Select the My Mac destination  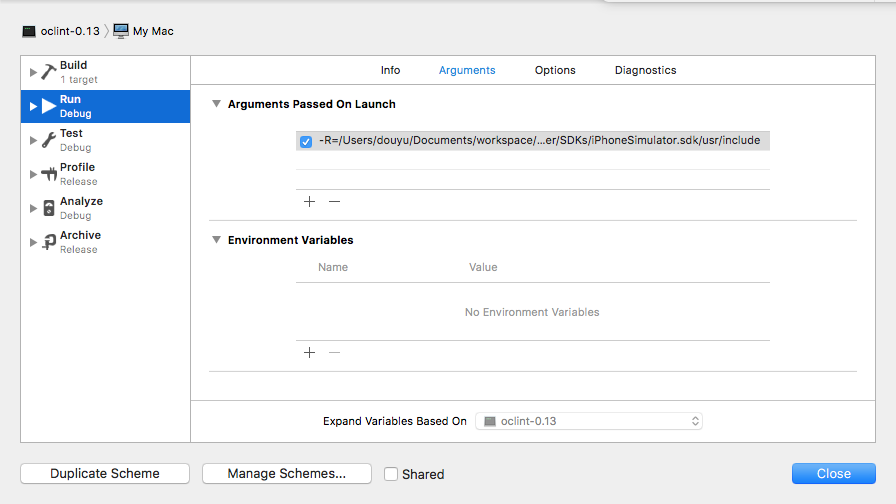[143, 31]
